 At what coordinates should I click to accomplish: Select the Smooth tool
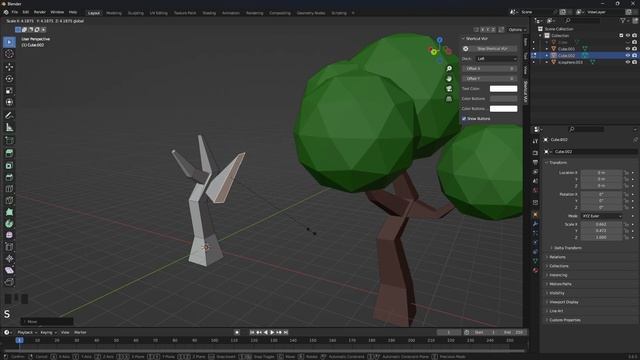click(x=9, y=235)
